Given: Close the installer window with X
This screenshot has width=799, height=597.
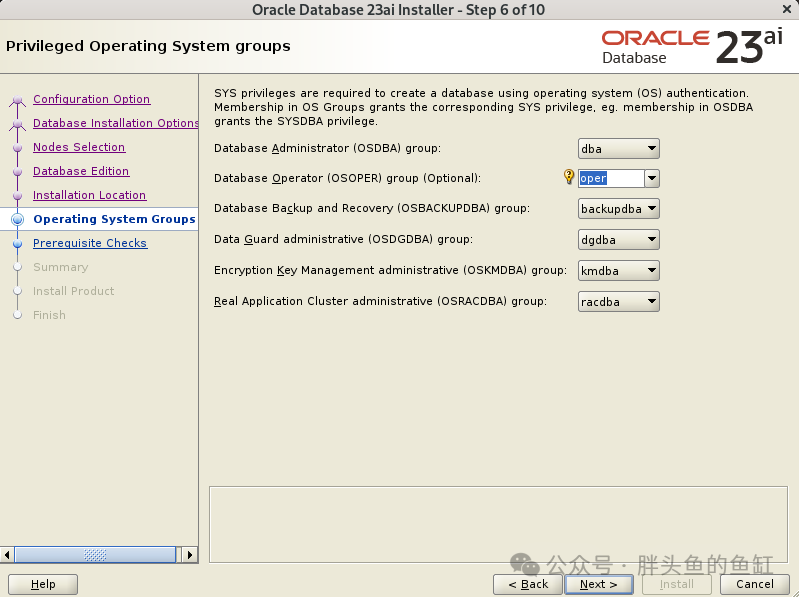Looking at the screenshot, I should [787, 9].
